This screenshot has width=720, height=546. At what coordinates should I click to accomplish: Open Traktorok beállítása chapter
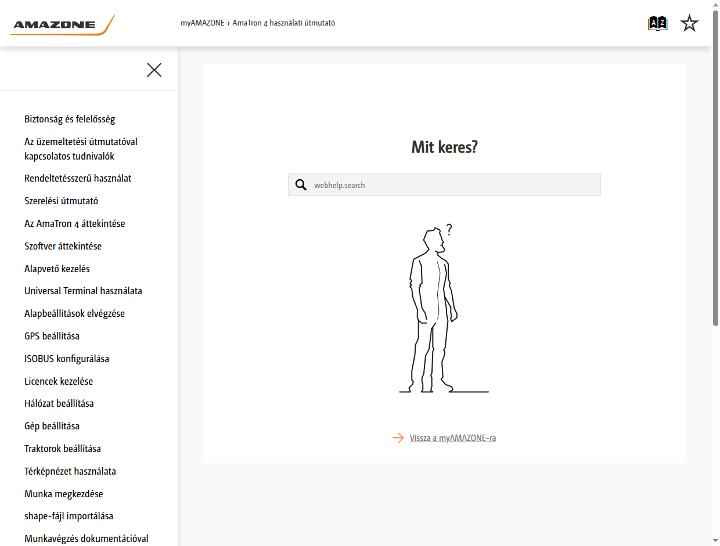[62, 449]
